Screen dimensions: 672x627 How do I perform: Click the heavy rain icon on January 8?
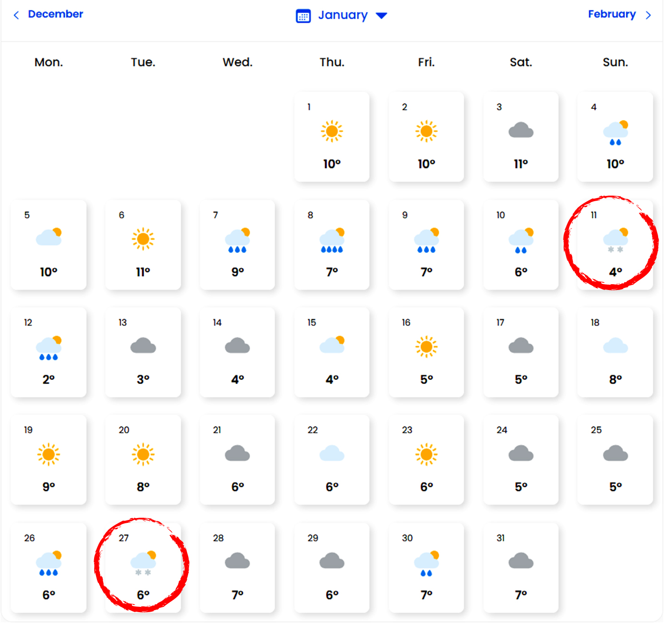[332, 241]
